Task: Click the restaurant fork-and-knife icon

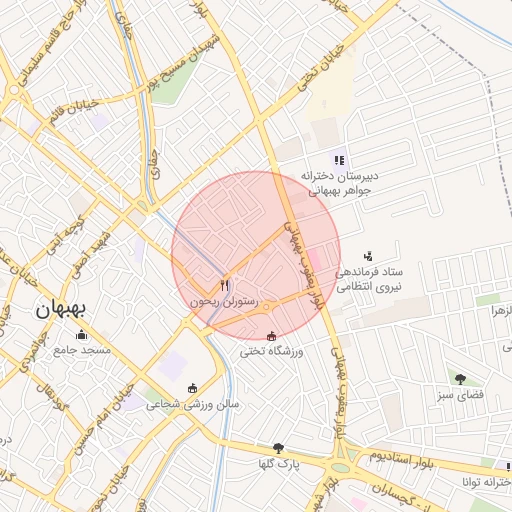Action: (x=225, y=286)
